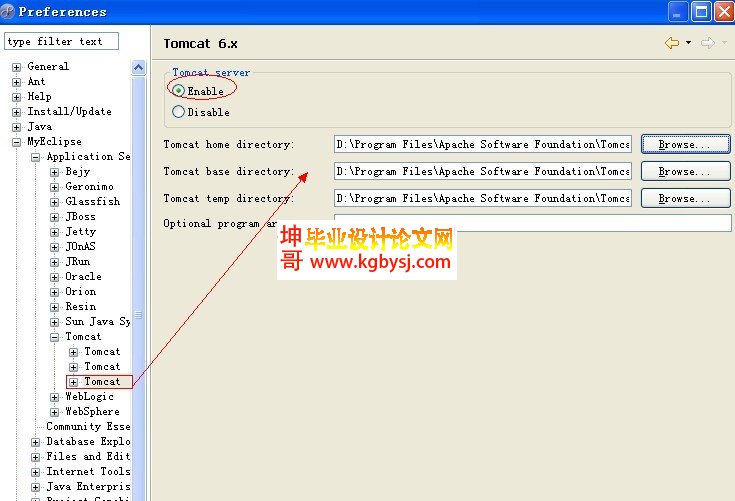Expand the Sun Java System node
Image resolution: width=735 pixels, height=501 pixels.
(54, 322)
